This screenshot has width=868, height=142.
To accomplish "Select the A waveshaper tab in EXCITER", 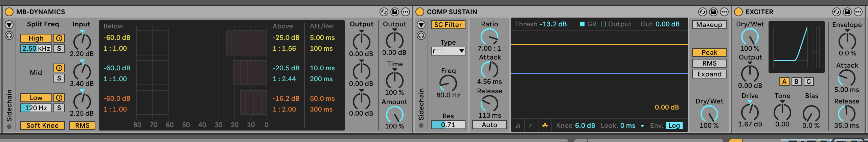I will click(x=784, y=81).
